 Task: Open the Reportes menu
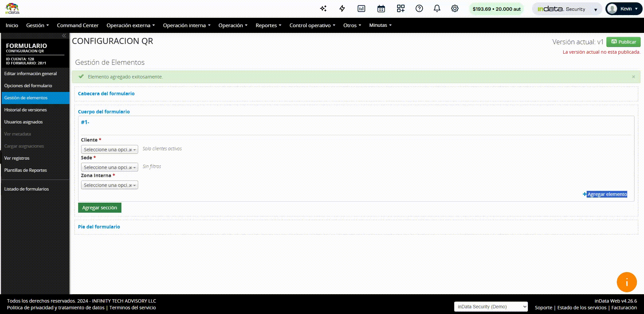coord(268,25)
